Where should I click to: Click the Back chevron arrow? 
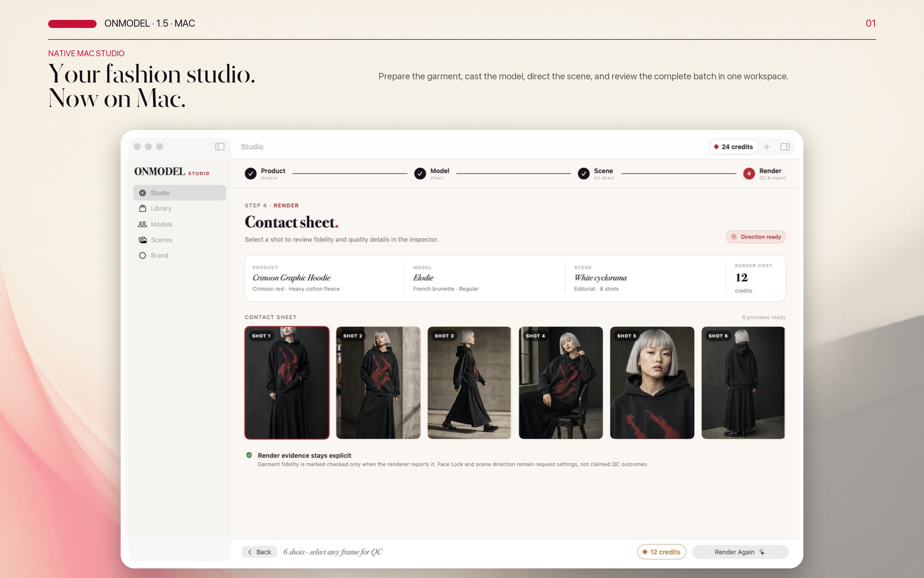250,552
